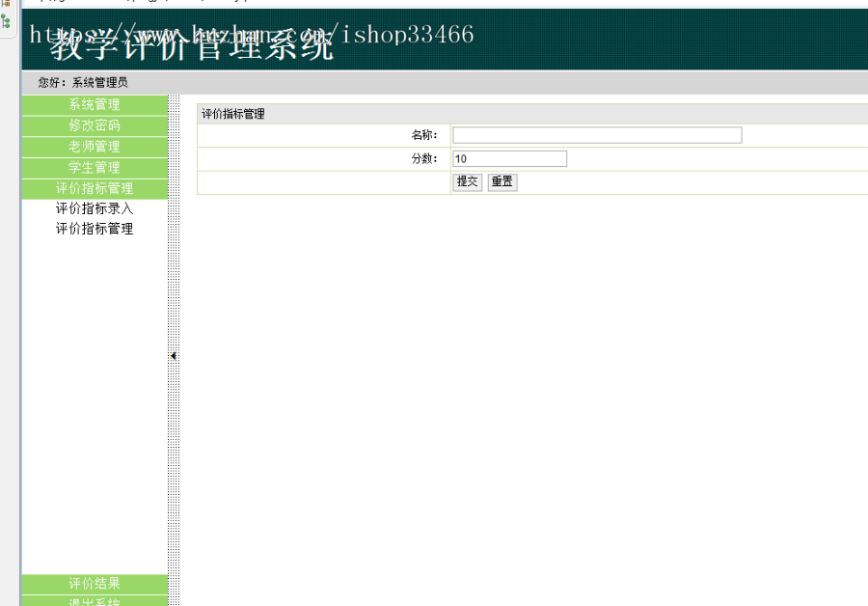Open the 修改密码 menu section
868x606 pixels.
coord(95,125)
